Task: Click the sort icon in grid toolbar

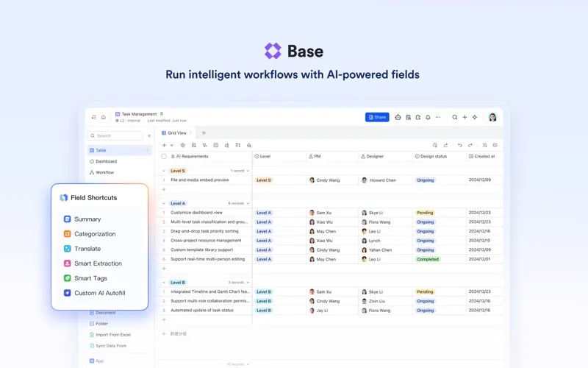Action: (x=226, y=145)
